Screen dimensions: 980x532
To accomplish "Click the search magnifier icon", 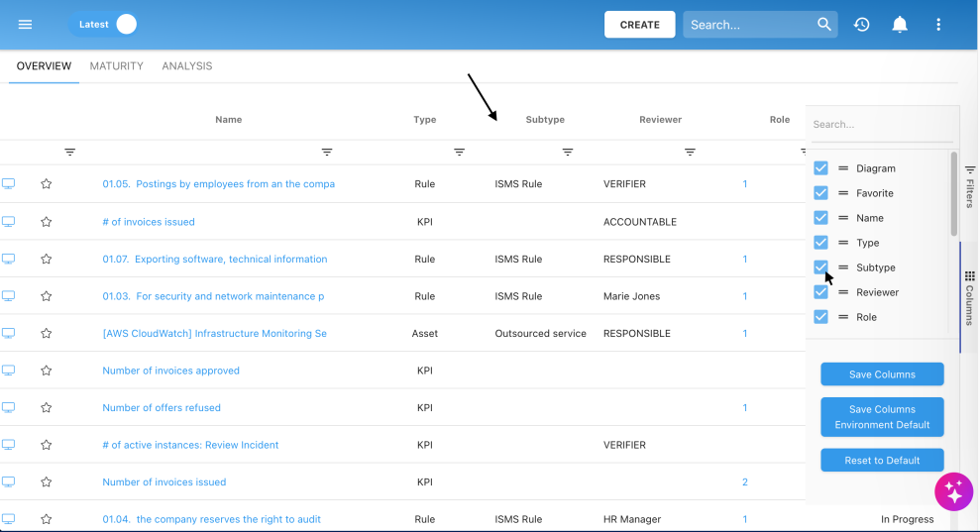I will coord(824,25).
